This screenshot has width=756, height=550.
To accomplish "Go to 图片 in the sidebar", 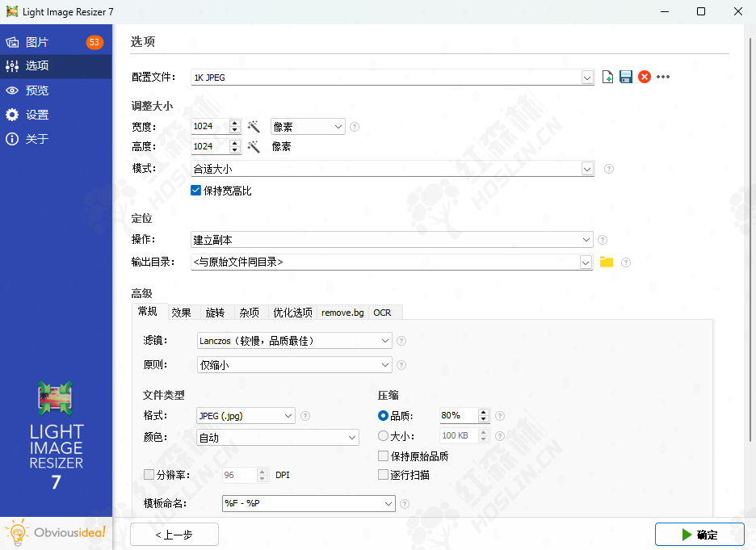I will [x=56, y=42].
